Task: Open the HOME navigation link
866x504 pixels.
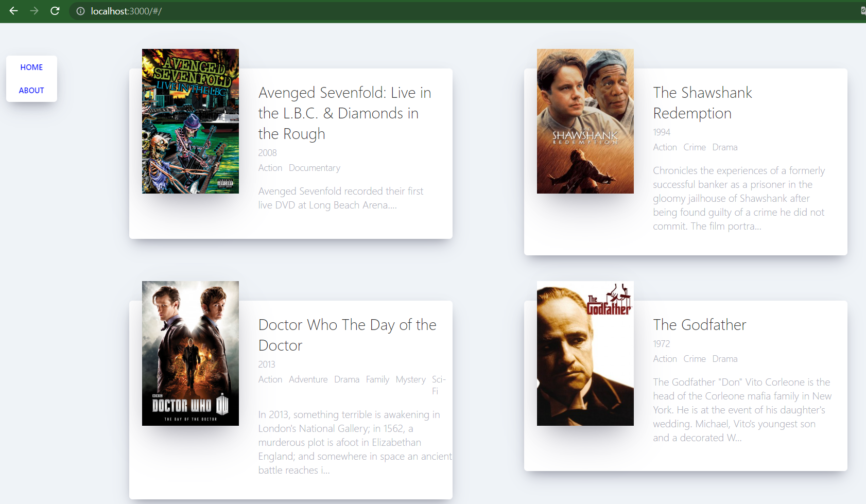Action: 31,67
